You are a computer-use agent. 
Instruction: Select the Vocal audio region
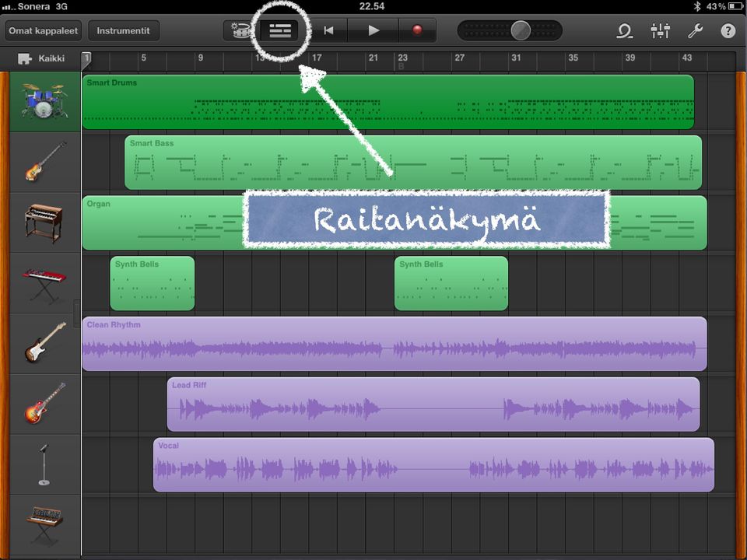point(433,465)
